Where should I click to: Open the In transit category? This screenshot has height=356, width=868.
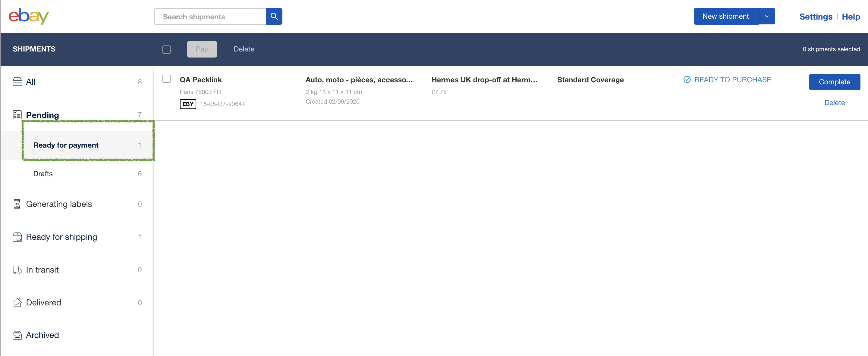pyautogui.click(x=77, y=270)
